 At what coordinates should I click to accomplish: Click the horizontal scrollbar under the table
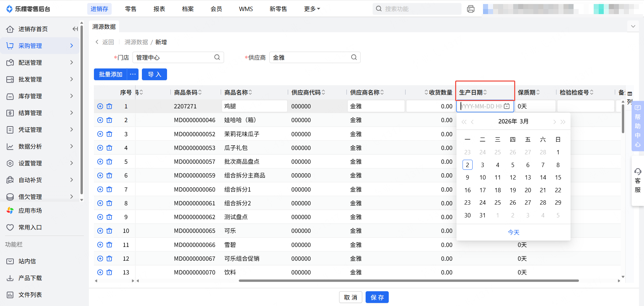pos(409,280)
